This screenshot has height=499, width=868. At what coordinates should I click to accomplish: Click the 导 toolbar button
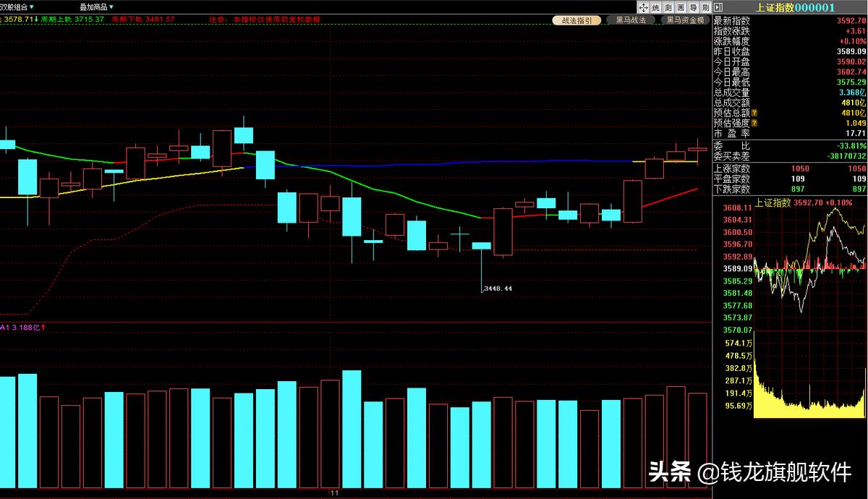tap(693, 7)
